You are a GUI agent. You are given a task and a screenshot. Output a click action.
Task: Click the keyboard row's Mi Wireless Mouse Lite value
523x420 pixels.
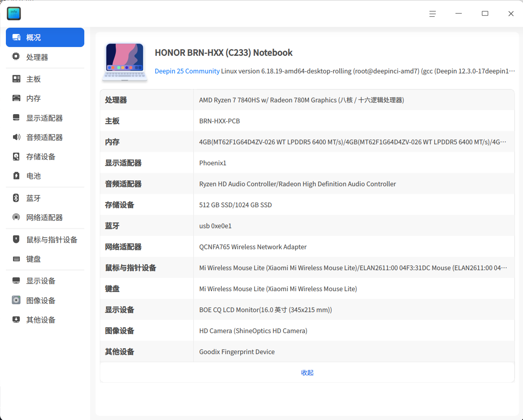[x=278, y=289]
